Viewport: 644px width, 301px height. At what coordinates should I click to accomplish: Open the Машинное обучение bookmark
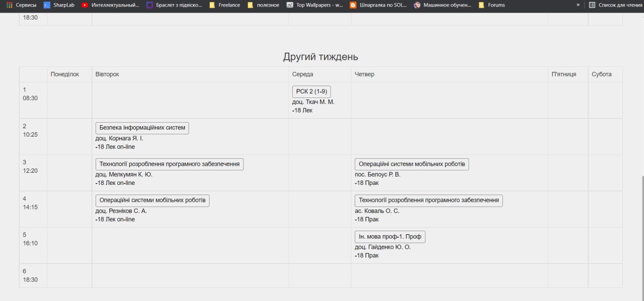pyautogui.click(x=443, y=5)
